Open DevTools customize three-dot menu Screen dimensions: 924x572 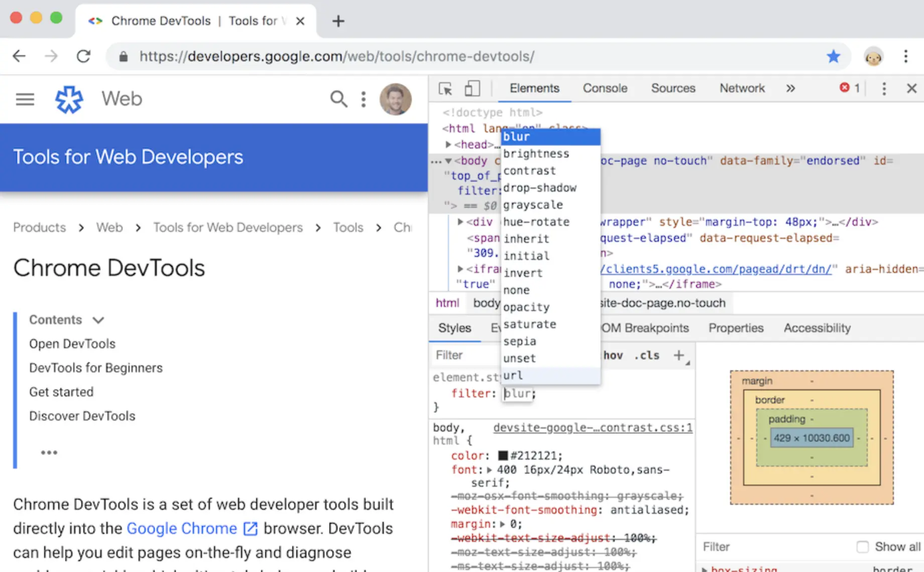coord(884,88)
